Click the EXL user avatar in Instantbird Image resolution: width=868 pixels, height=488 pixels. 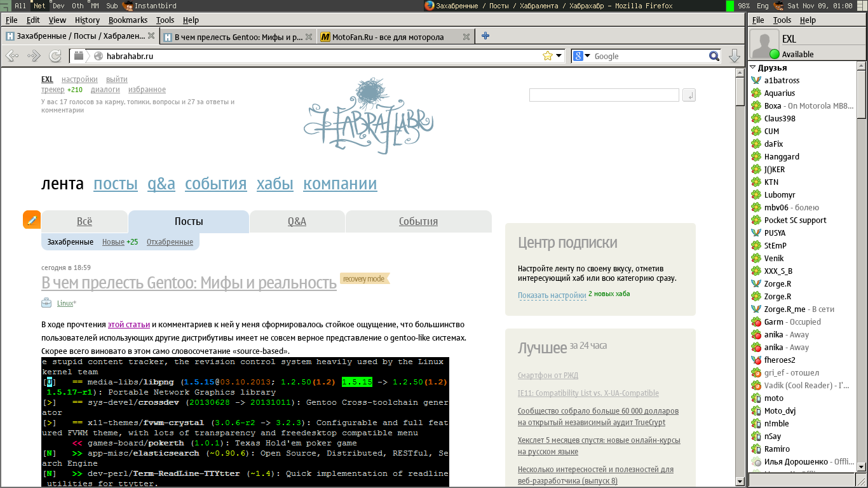(x=765, y=44)
